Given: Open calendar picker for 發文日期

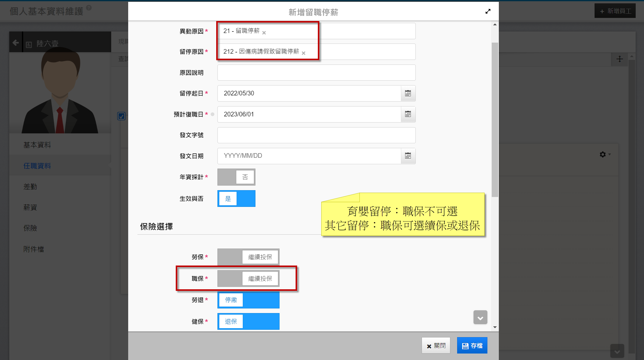Looking at the screenshot, I should pos(408,156).
